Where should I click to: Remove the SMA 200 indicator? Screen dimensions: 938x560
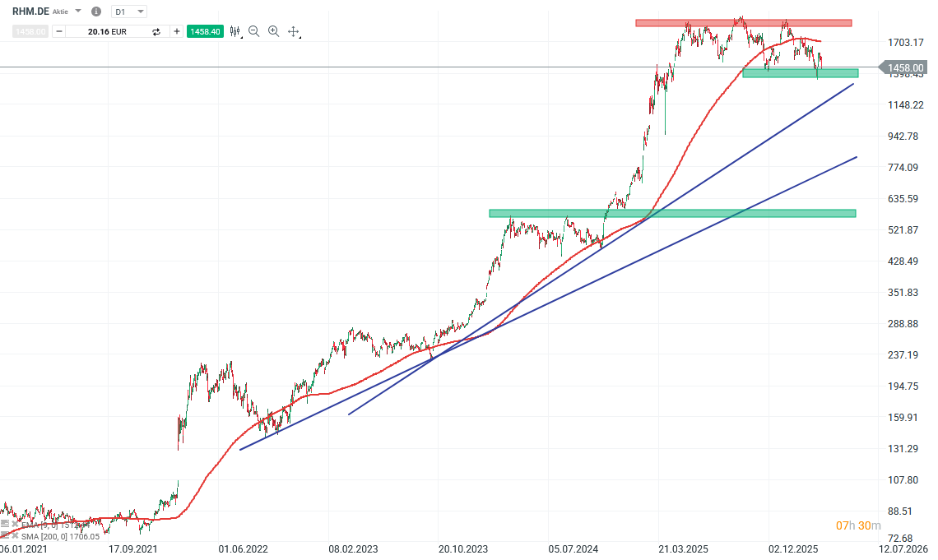(14, 536)
